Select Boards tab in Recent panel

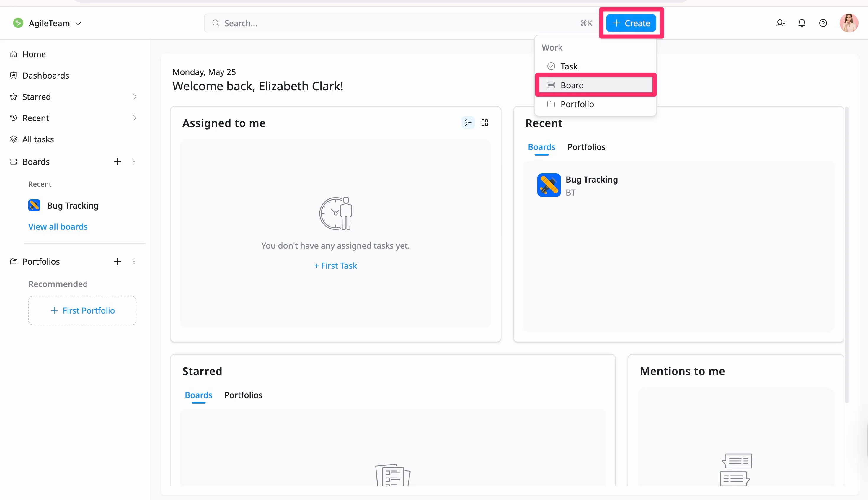click(x=541, y=147)
